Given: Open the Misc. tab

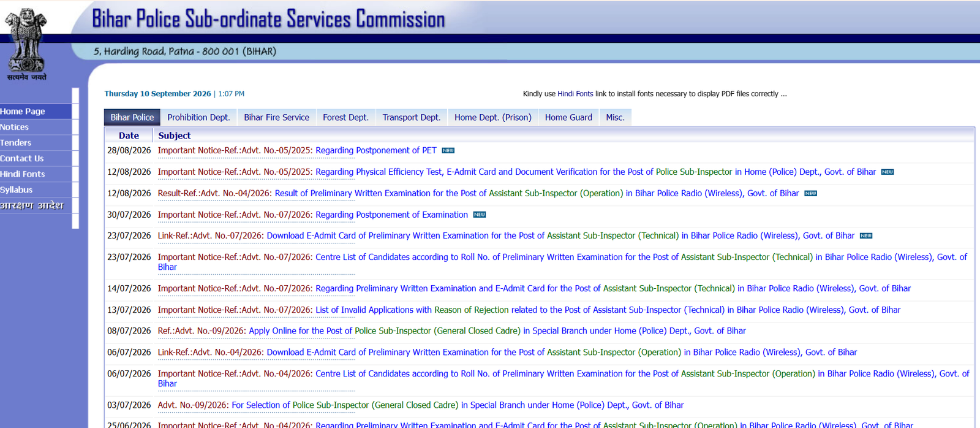Looking at the screenshot, I should coord(616,117).
